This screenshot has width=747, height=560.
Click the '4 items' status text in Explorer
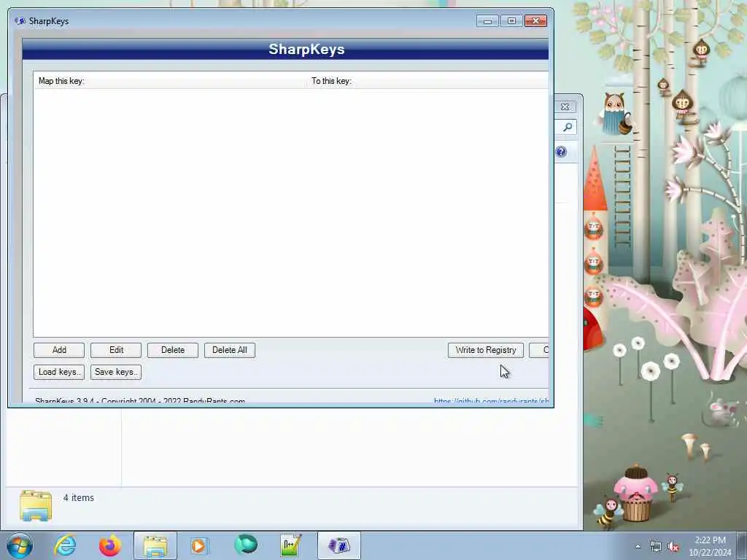[79, 497]
